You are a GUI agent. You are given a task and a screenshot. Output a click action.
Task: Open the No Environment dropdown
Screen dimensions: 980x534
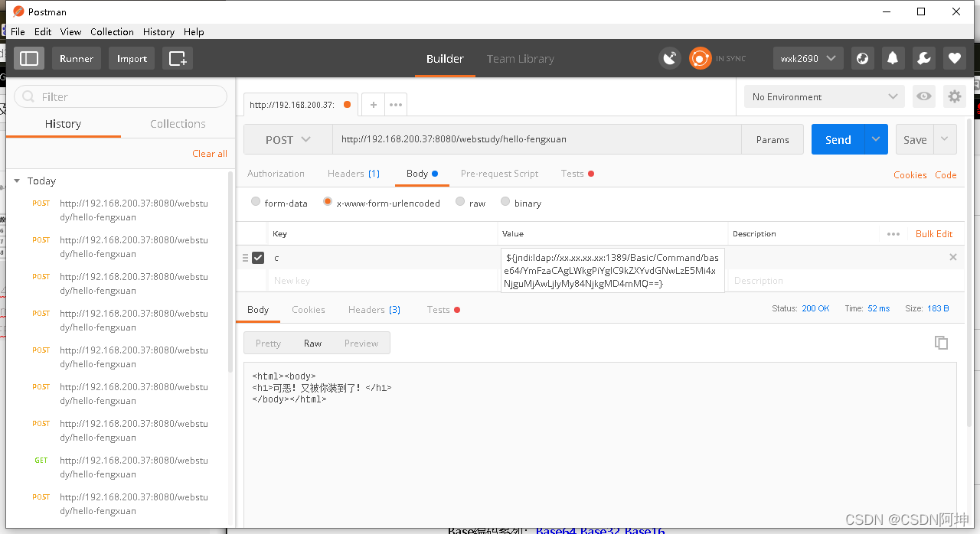coord(825,96)
